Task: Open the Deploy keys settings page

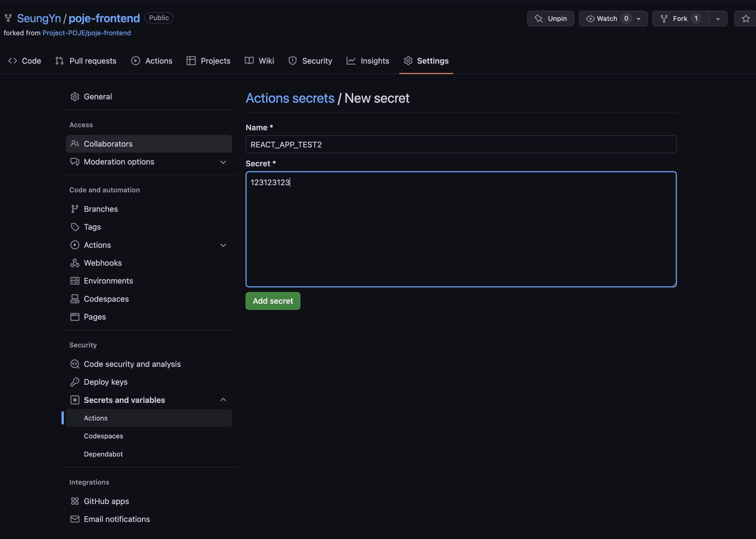Action: click(149, 382)
